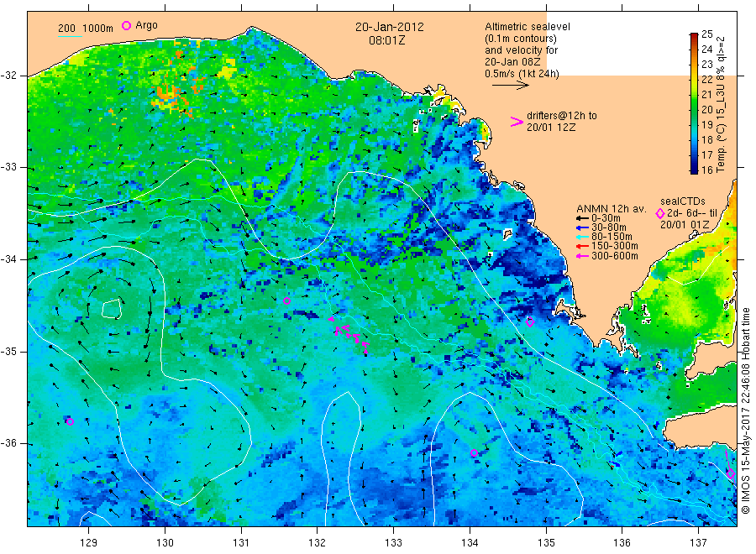Click the -32 latitude axis label
Screen dimensions: 756x554
tap(9, 76)
